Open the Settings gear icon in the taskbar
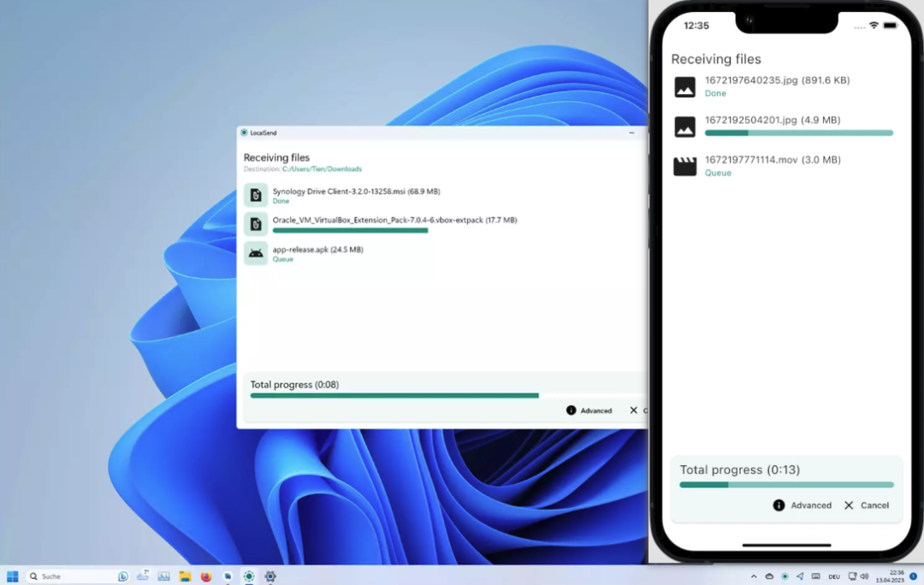924x585 pixels. coord(269,576)
